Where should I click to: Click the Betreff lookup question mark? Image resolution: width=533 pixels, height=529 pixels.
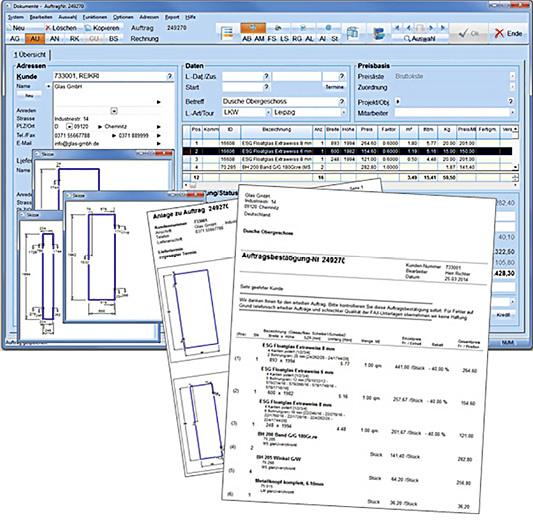click(342, 101)
